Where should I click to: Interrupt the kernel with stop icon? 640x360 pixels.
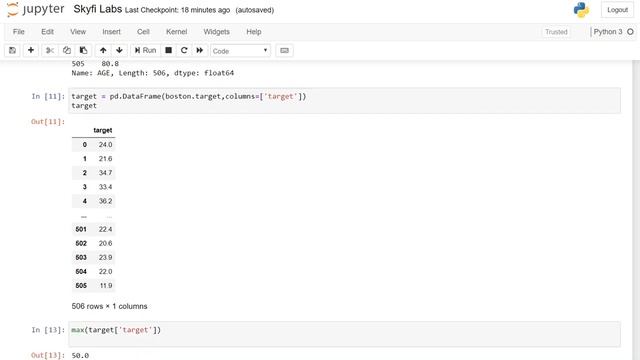pyautogui.click(x=168, y=50)
